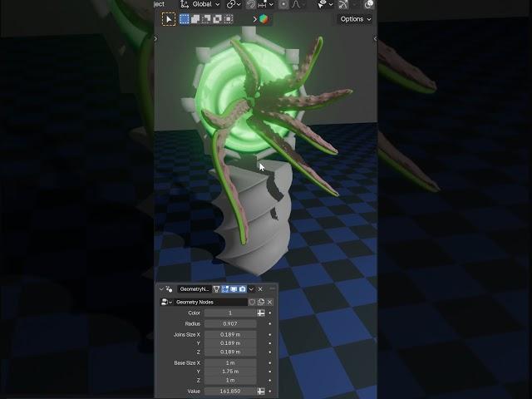Click animate dot beside Joins Size Z

tap(269, 352)
